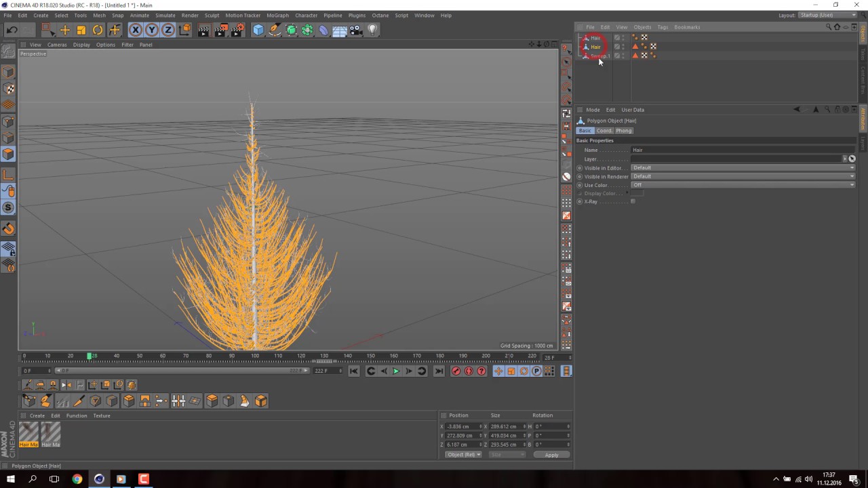Open the spline Pen tool

pyautogui.click(x=275, y=30)
